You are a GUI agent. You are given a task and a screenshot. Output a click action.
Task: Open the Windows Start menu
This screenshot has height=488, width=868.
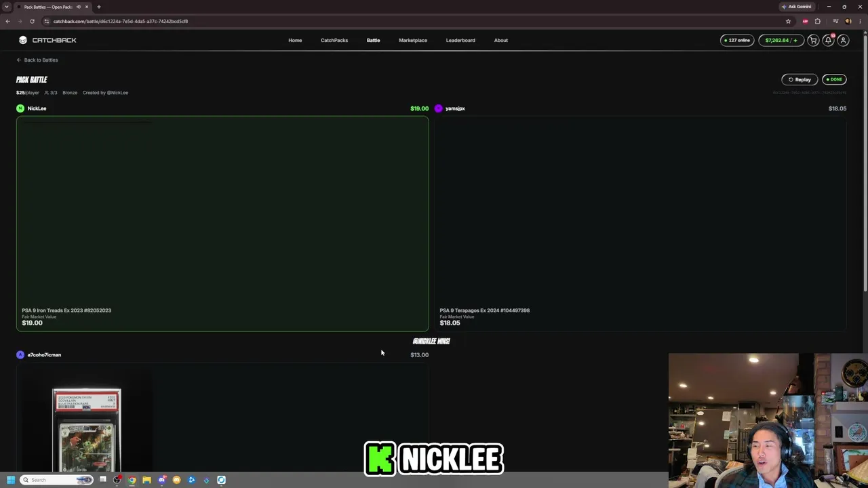coord(10,480)
